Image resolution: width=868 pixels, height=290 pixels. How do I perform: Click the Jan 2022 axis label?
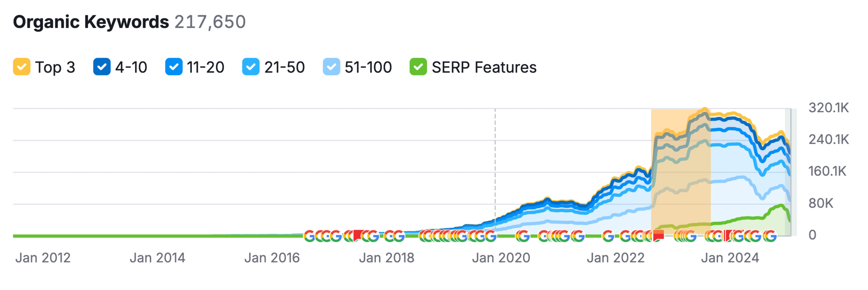click(x=616, y=258)
